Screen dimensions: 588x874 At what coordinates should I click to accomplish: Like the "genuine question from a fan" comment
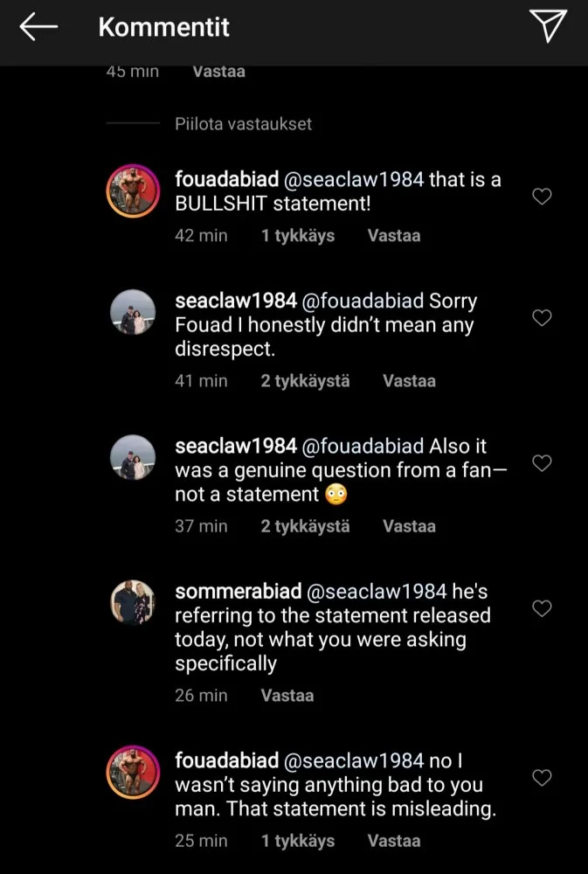click(x=542, y=463)
